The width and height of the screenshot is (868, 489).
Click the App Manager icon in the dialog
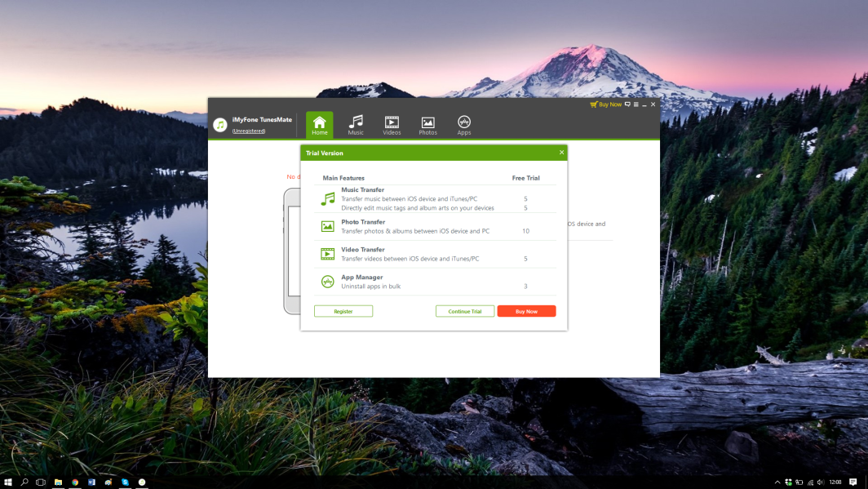tap(328, 282)
